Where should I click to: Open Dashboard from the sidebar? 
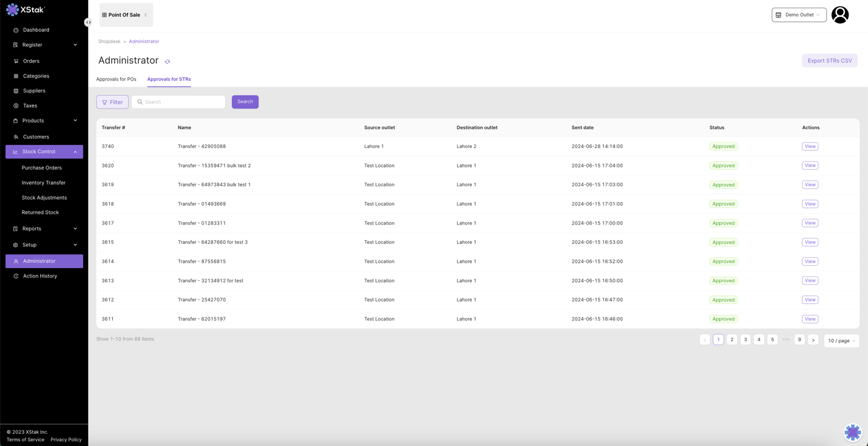click(x=36, y=30)
